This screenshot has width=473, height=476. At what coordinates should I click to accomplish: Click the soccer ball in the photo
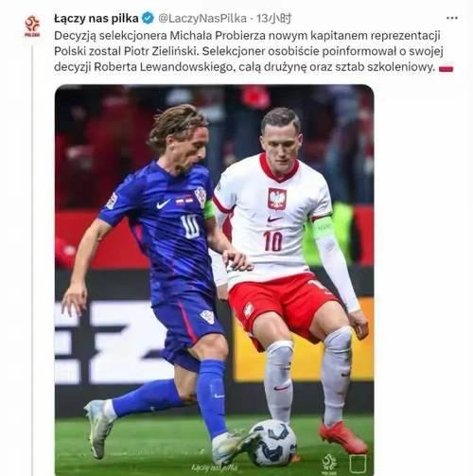coord(272,443)
